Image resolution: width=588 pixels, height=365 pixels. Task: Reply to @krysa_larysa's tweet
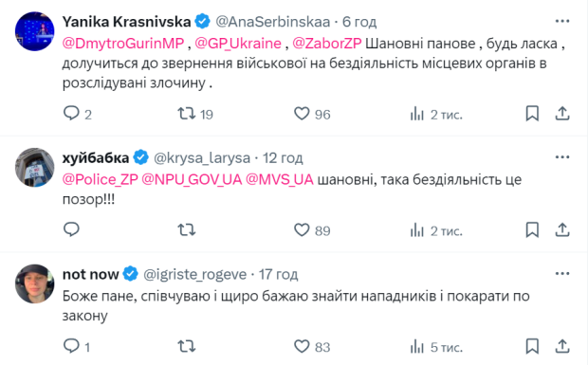(x=71, y=229)
